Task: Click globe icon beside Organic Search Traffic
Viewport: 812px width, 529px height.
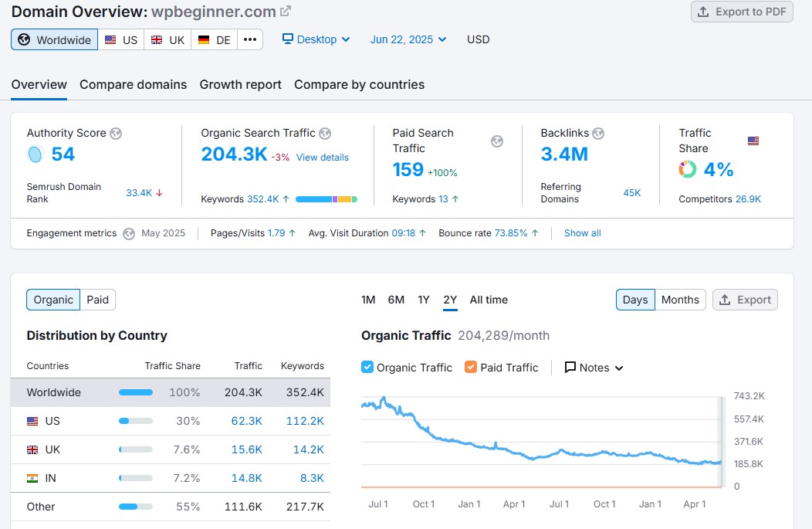Action: coord(325,134)
